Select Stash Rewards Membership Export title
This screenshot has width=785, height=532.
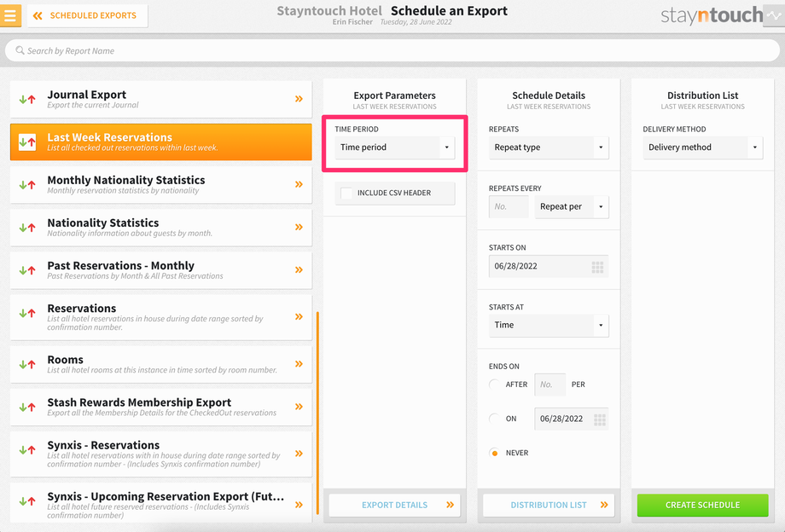(x=139, y=402)
